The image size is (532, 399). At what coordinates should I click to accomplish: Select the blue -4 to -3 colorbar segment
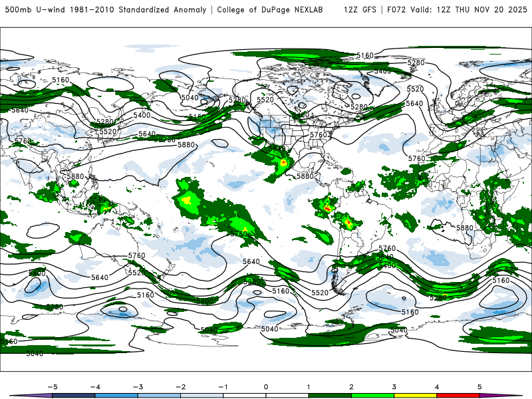pyautogui.click(x=116, y=396)
